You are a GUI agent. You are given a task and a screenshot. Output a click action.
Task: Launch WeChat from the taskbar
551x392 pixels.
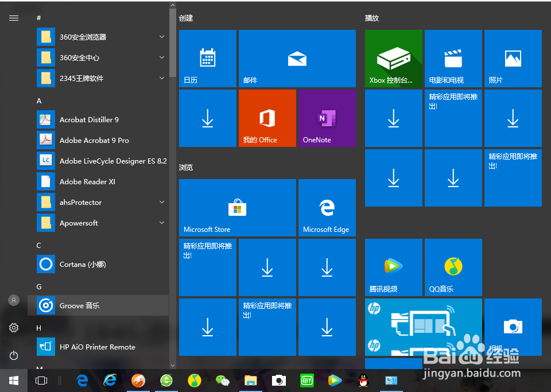pyautogui.click(x=223, y=380)
